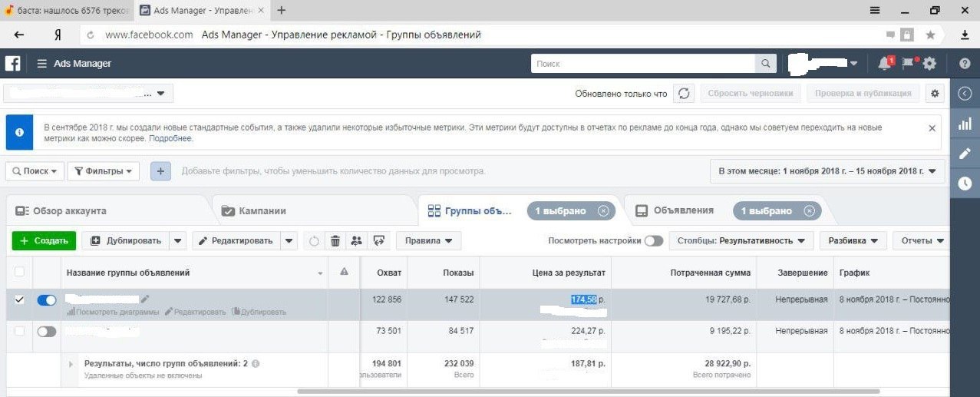The image size is (980, 397).
Task: Open the notifications bell icon
Action: click(x=885, y=64)
